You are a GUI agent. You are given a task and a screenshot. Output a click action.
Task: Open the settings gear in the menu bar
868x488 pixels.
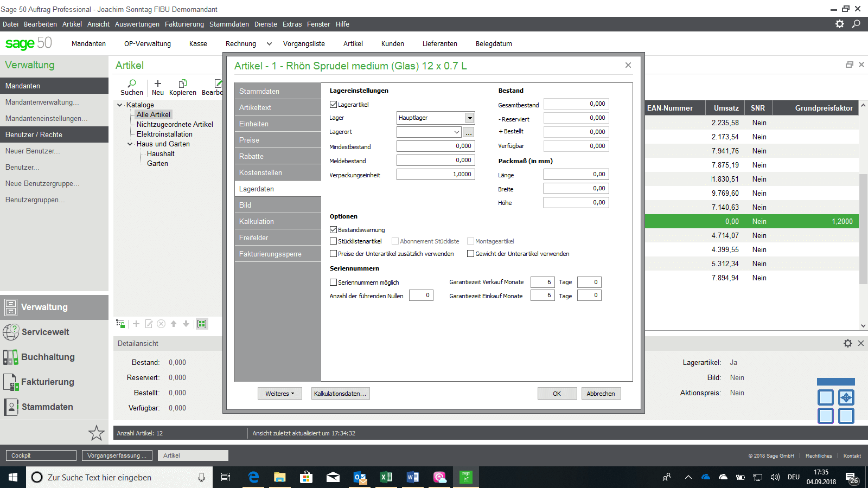(x=839, y=24)
